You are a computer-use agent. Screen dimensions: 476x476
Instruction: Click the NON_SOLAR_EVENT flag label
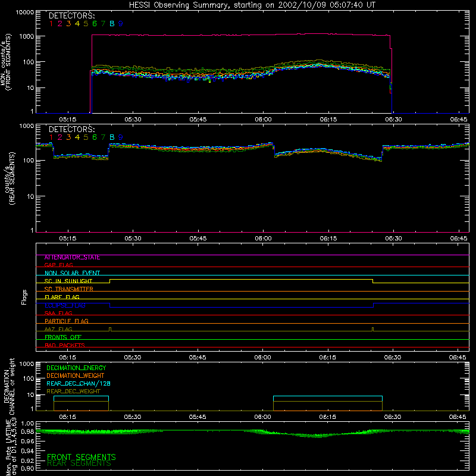click(x=72, y=273)
